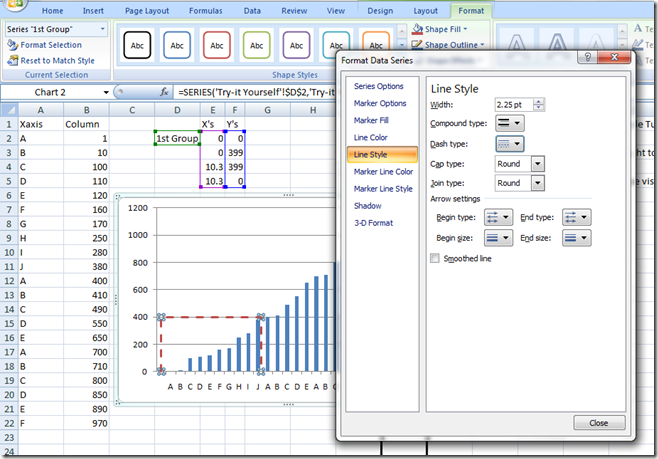The image size is (658, 459).
Task: Close the Format Data Series dialog with X
Action: click(x=614, y=57)
